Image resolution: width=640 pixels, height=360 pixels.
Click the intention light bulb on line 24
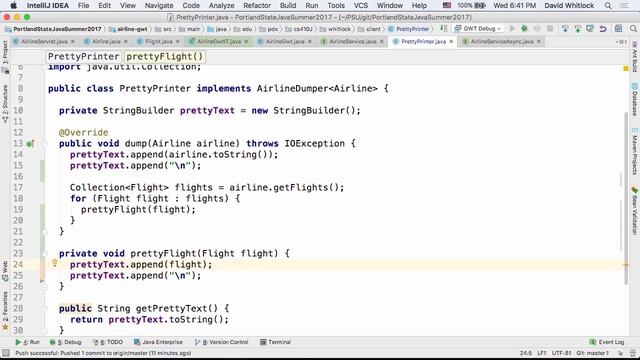click(x=55, y=263)
